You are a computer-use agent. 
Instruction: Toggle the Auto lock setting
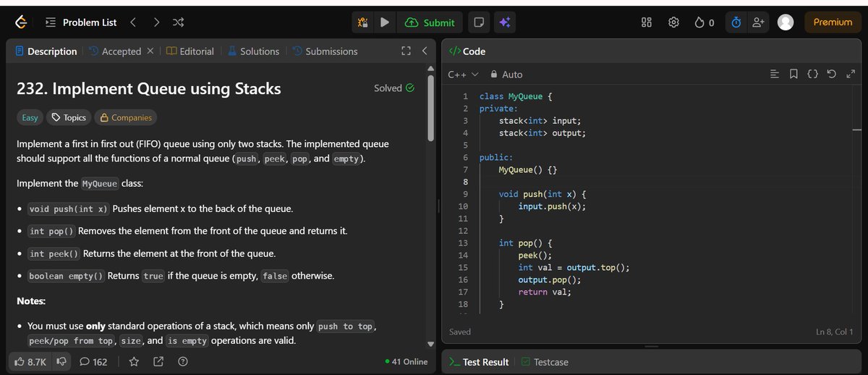pyautogui.click(x=506, y=75)
